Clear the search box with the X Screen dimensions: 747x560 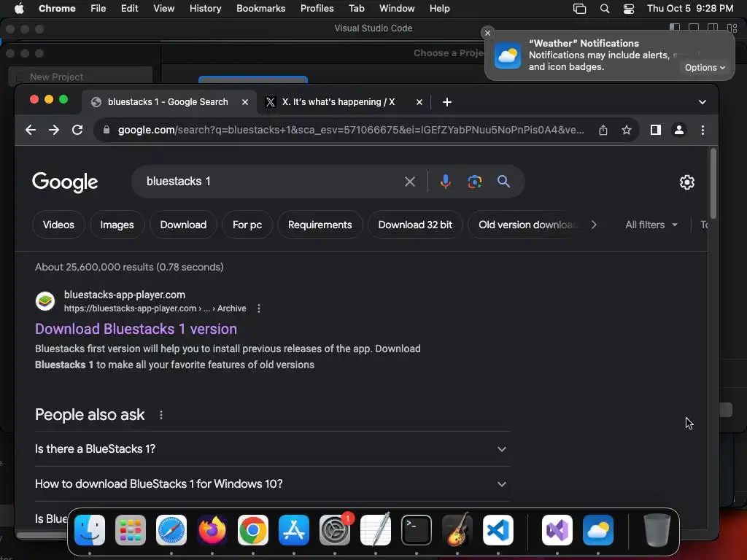410,182
